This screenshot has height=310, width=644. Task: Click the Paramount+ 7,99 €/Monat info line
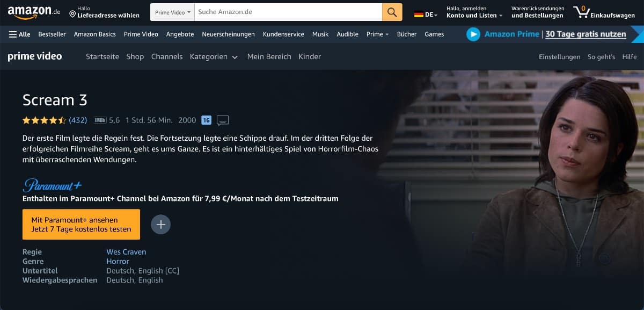point(180,199)
